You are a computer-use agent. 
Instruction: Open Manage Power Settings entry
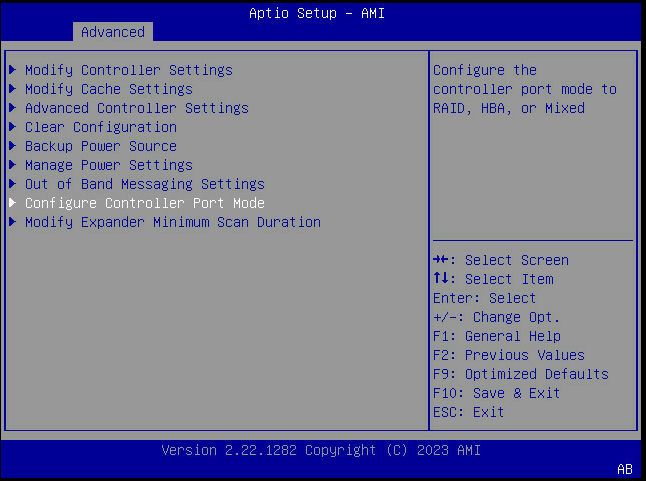tap(108, 165)
